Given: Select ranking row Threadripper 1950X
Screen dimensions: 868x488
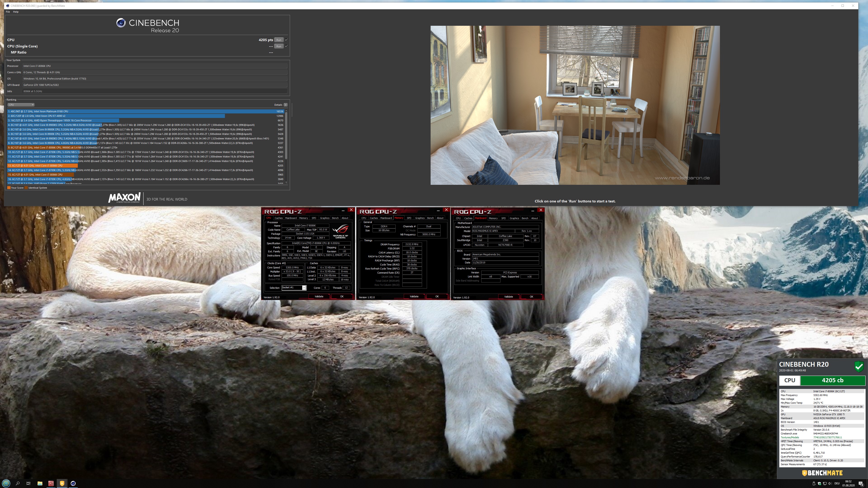Looking at the screenshot, I should pyautogui.click(x=146, y=120).
